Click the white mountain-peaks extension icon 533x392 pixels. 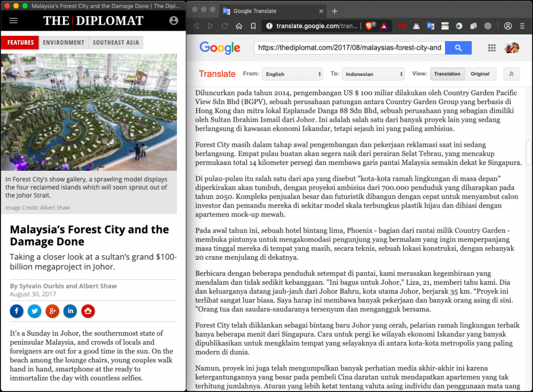pyautogui.click(x=416, y=26)
